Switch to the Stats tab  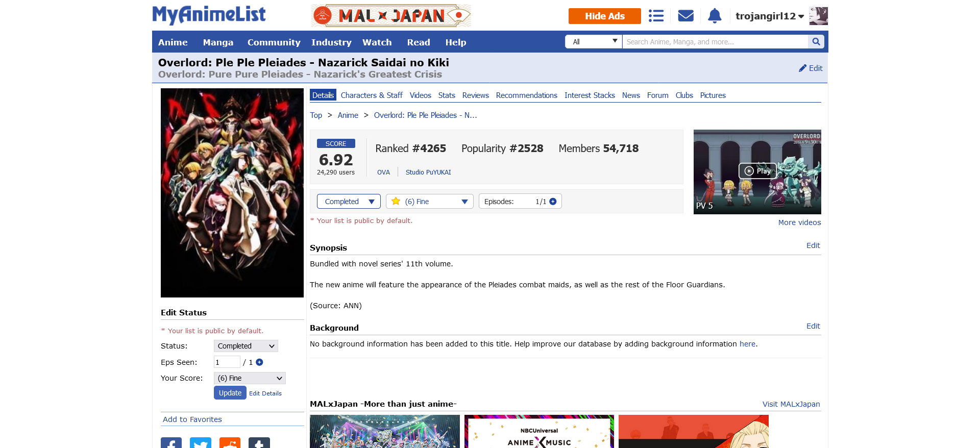(447, 95)
